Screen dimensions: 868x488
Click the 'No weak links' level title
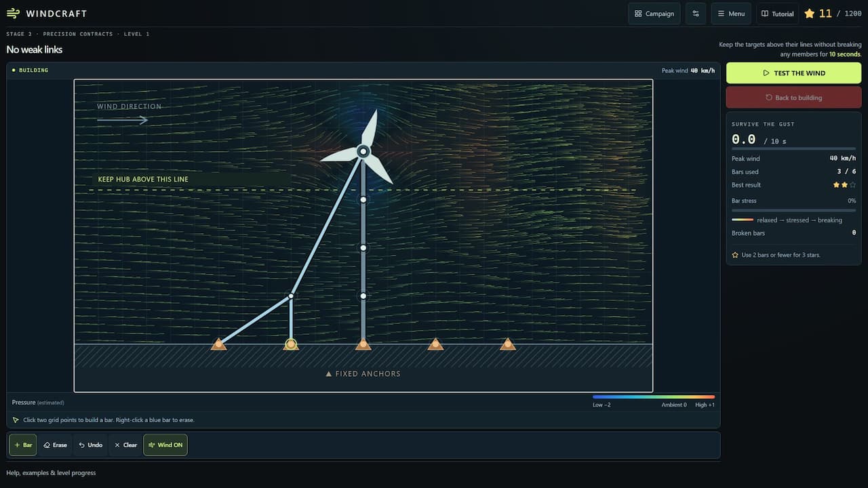[x=35, y=49]
